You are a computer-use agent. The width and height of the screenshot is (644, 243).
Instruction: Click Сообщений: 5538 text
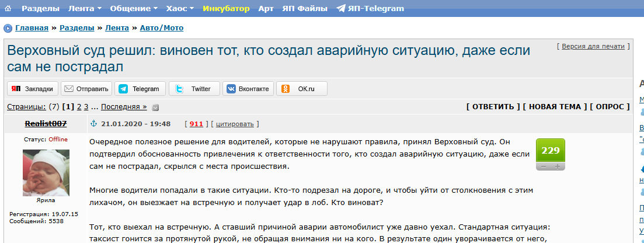(36, 221)
